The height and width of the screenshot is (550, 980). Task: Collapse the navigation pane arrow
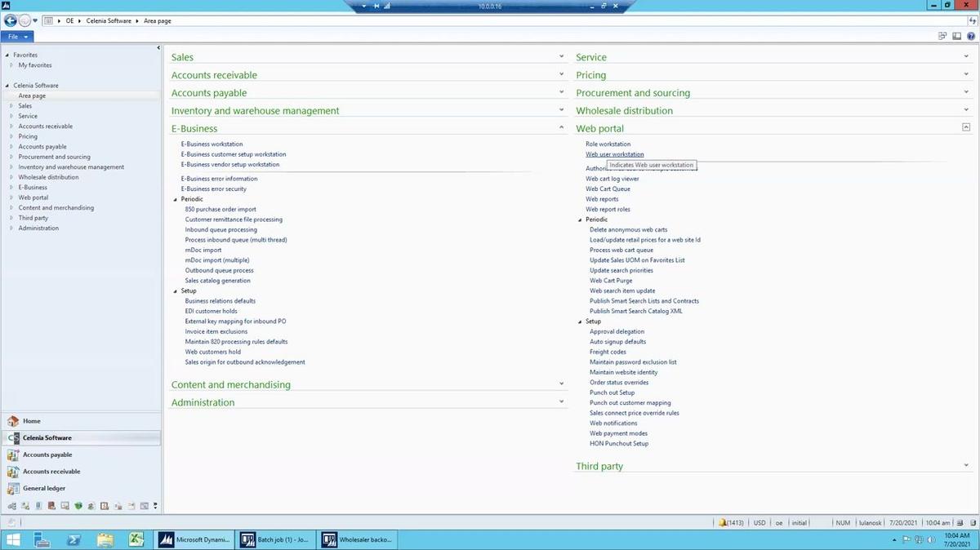tap(158, 47)
